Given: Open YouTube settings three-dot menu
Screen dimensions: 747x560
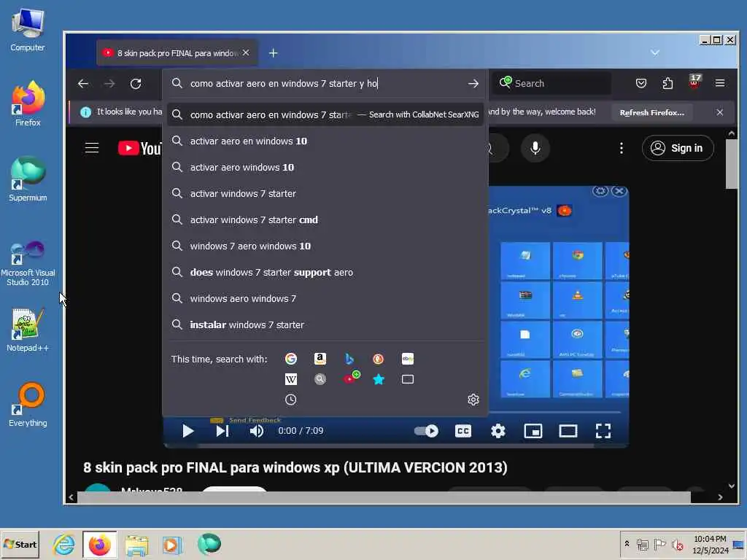Looking at the screenshot, I should 622,148.
